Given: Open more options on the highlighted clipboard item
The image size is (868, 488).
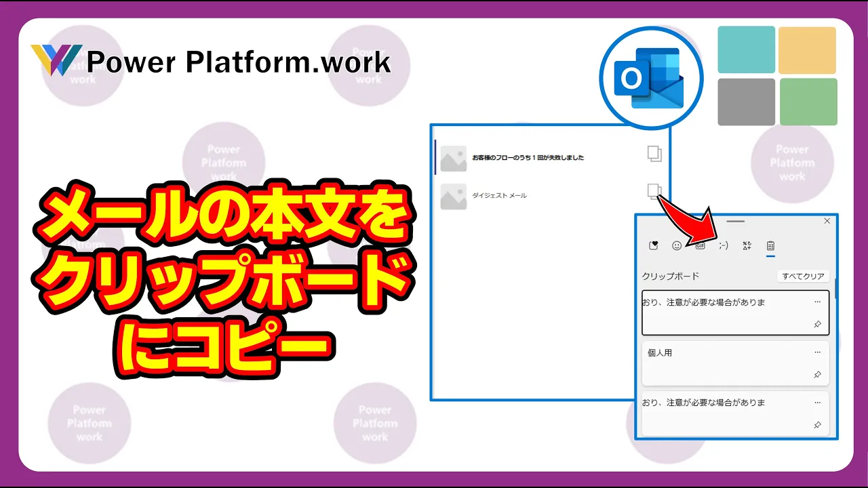Looking at the screenshot, I should 817,302.
